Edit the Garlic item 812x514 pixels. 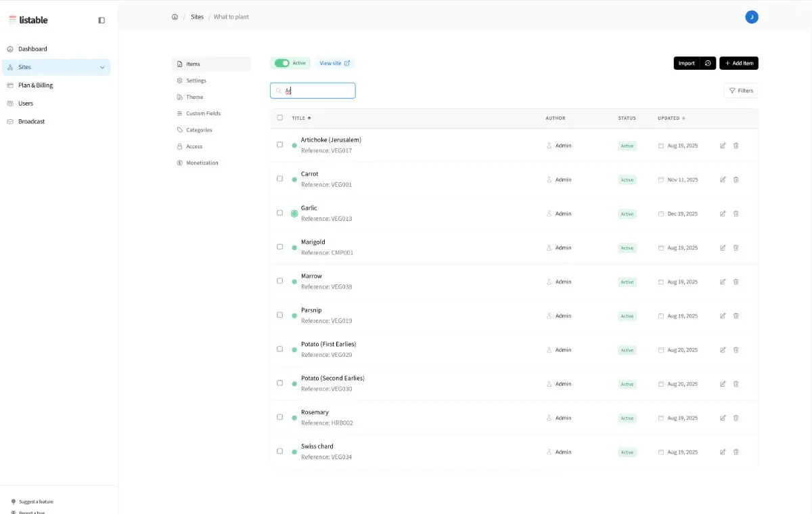(x=723, y=213)
